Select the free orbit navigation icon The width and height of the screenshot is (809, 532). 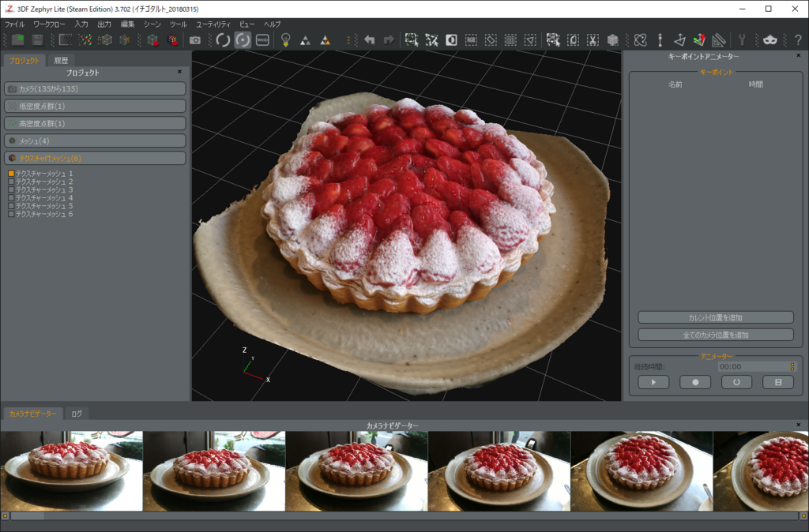(x=223, y=39)
